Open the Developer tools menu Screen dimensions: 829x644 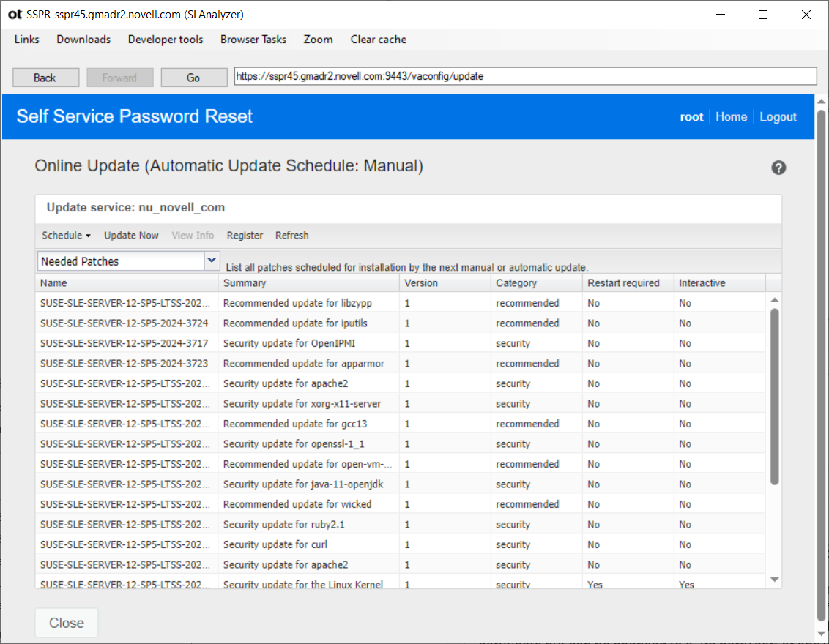tap(166, 40)
